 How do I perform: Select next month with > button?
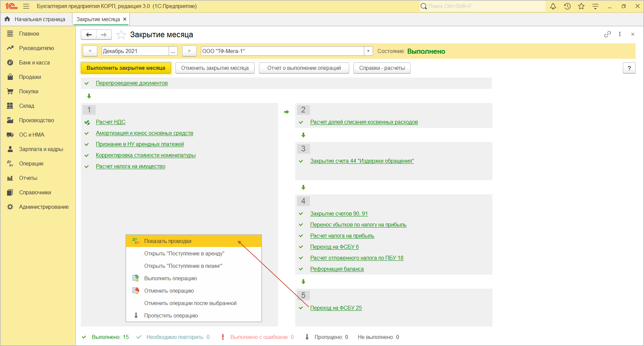point(189,51)
